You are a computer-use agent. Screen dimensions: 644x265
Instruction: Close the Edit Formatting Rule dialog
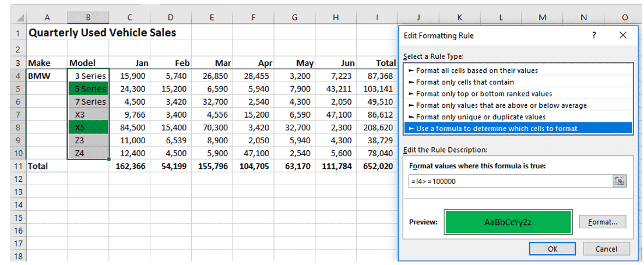point(622,36)
